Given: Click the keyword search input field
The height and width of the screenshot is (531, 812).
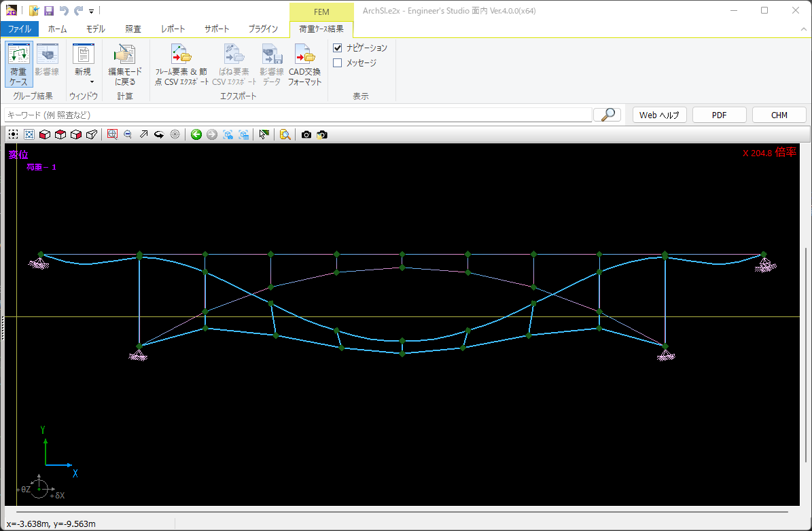Looking at the screenshot, I should (298, 115).
